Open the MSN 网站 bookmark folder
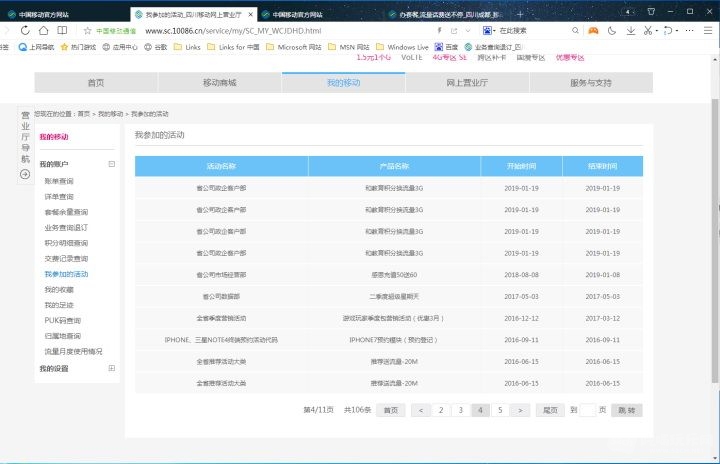 click(x=349, y=47)
